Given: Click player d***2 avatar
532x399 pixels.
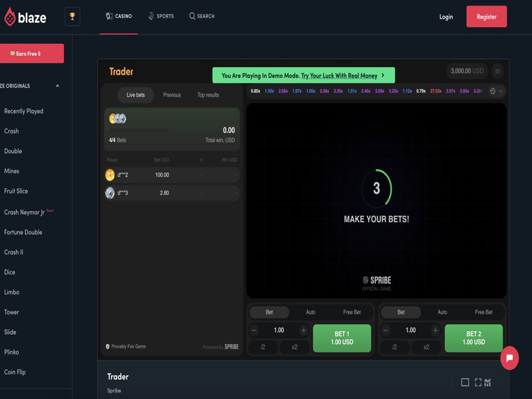Looking at the screenshot, I should [x=110, y=175].
